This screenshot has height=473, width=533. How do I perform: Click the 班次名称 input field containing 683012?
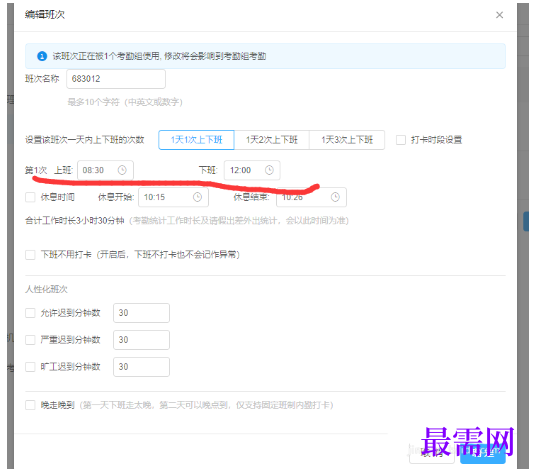pyautogui.click(x=116, y=79)
